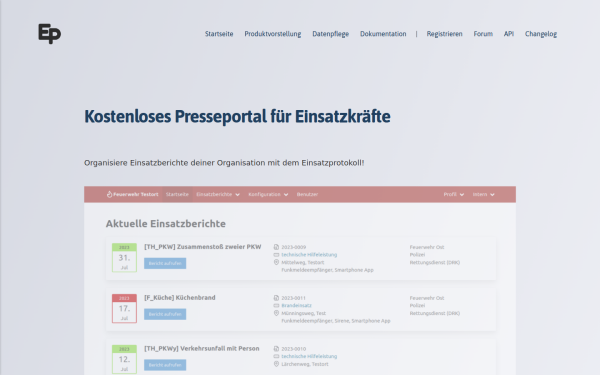
Task: Open the Datenpflege nav link
Action: [330, 34]
